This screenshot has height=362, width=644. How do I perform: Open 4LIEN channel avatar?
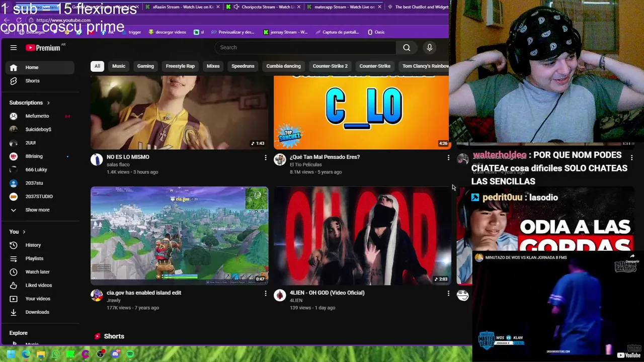[x=280, y=296]
